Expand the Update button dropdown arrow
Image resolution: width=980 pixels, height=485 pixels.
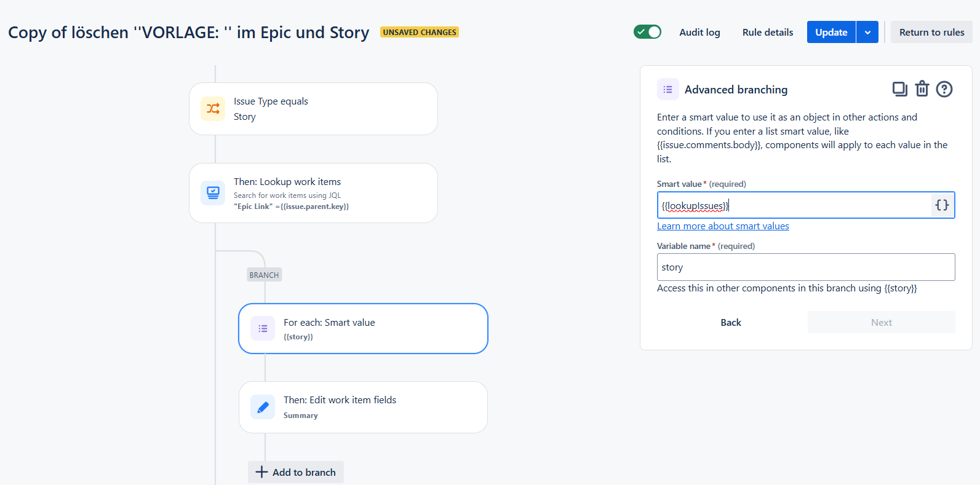(x=867, y=32)
